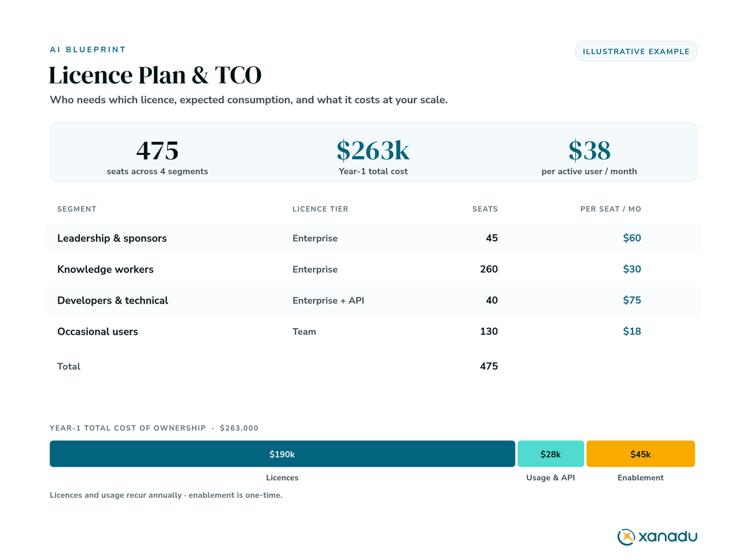747x560 pixels.
Task: Select the $190k Licences bar segment
Action: click(283, 454)
